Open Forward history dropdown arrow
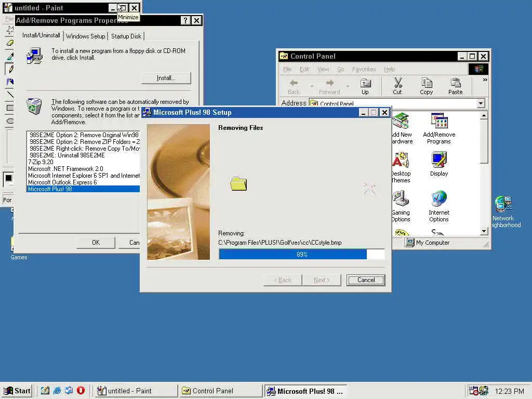The height and width of the screenshot is (399, 532). (x=348, y=86)
